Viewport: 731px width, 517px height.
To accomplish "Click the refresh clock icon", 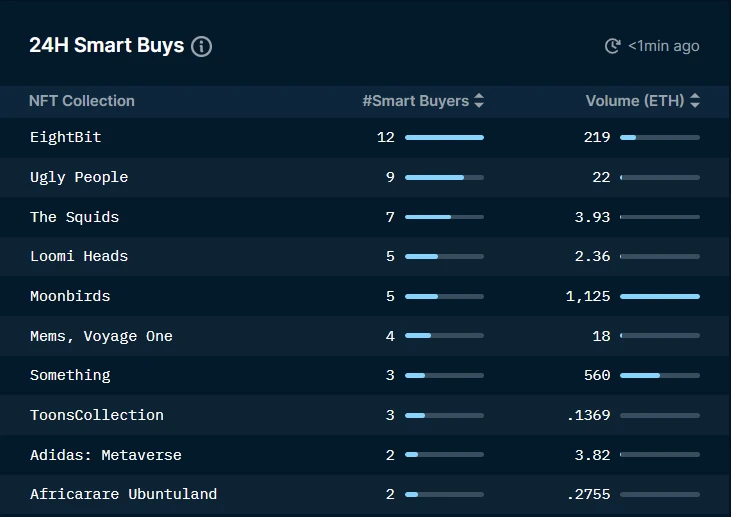I will click(613, 46).
